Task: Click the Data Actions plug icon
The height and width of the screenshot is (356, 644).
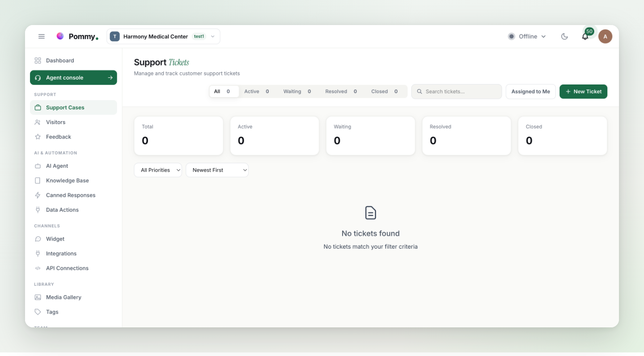Action: [38, 210]
